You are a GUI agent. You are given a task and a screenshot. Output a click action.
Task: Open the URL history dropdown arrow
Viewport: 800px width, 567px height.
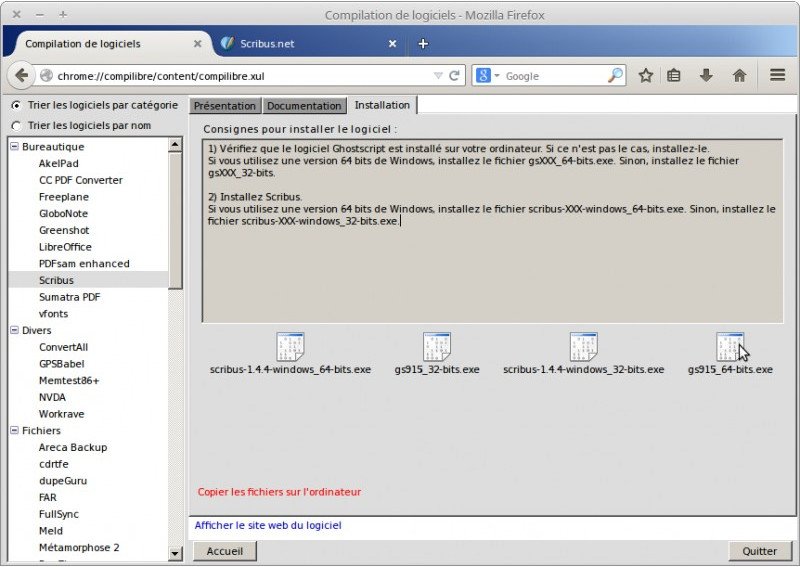coord(438,76)
